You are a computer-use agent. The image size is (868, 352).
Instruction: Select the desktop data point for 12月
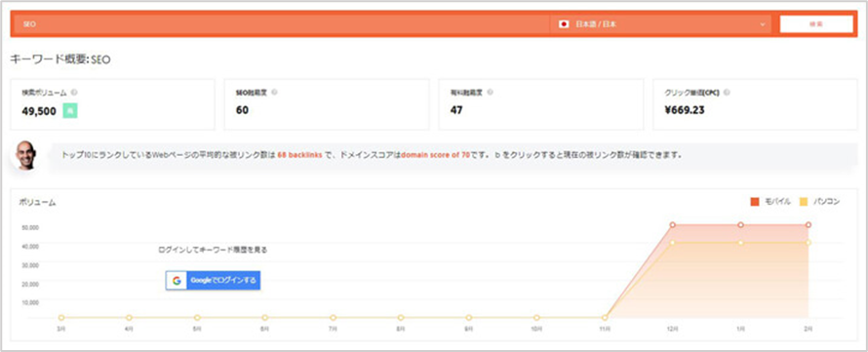tap(673, 243)
